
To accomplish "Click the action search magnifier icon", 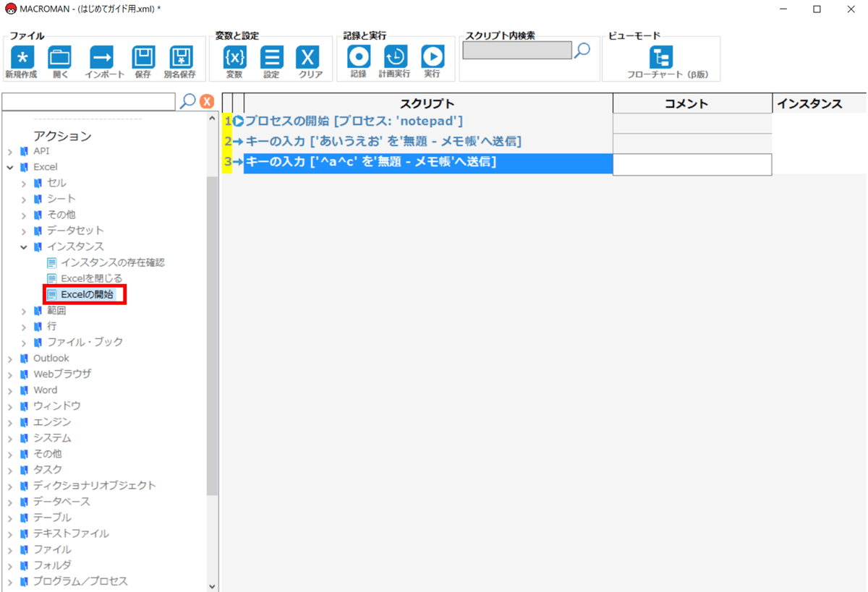I will [187, 101].
